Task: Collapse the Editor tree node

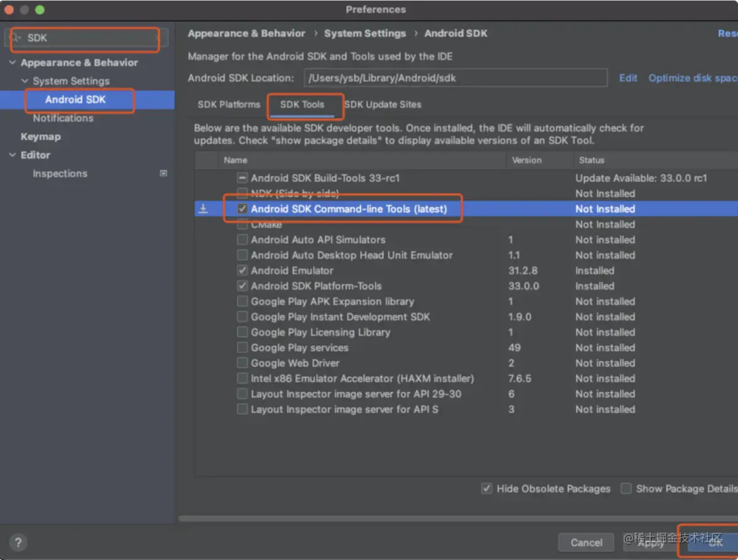Action: [x=12, y=155]
